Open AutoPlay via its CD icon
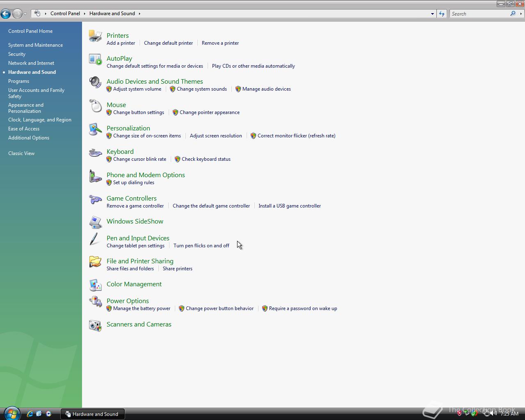 95,60
